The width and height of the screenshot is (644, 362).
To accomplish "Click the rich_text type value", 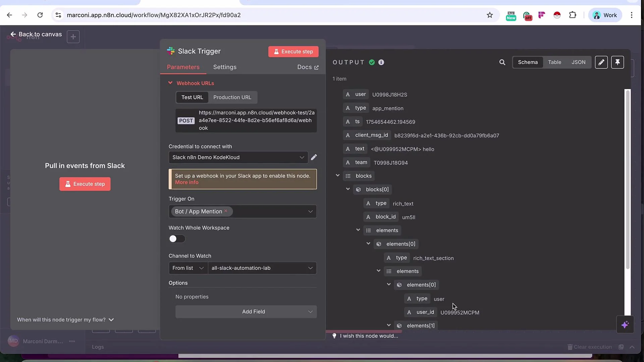I will [x=403, y=204].
